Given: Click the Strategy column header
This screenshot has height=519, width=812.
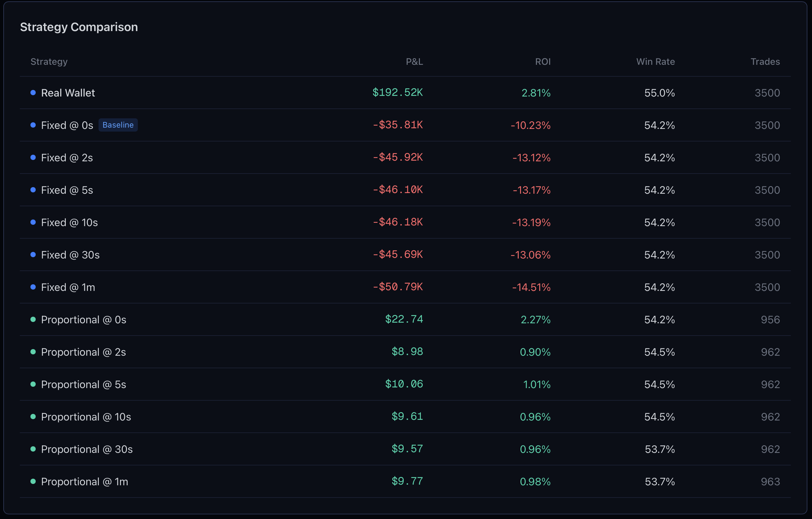Looking at the screenshot, I should tap(49, 62).
